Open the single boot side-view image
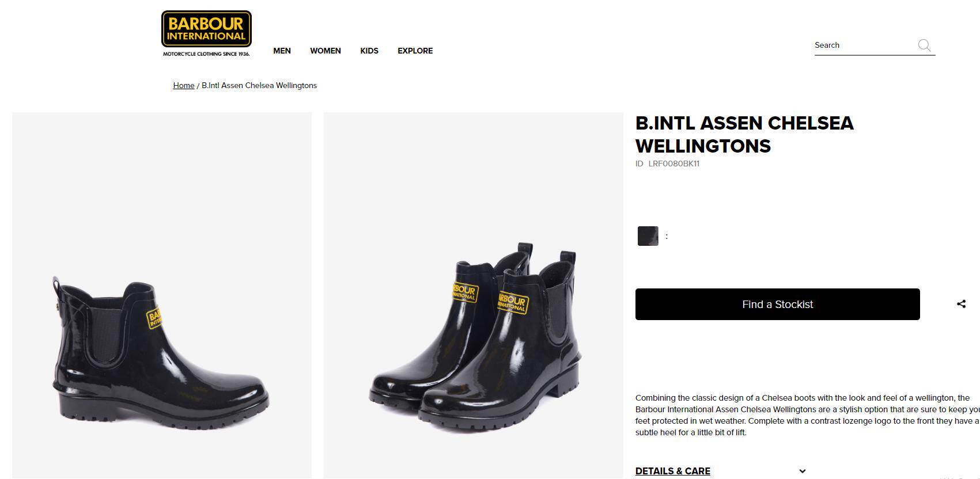The image size is (980, 479). [162, 295]
